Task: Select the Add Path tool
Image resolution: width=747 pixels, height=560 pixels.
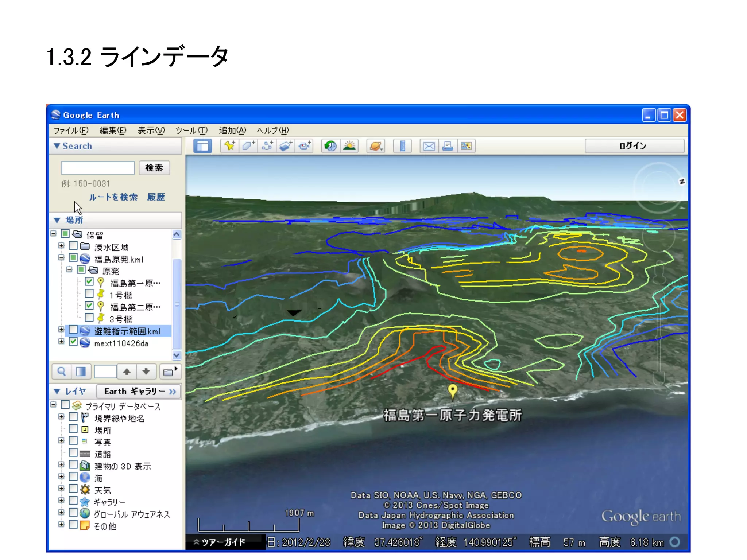Action: click(x=267, y=146)
